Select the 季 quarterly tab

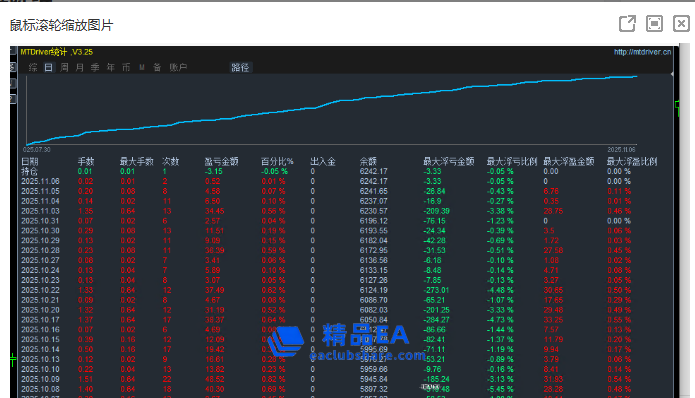click(95, 67)
